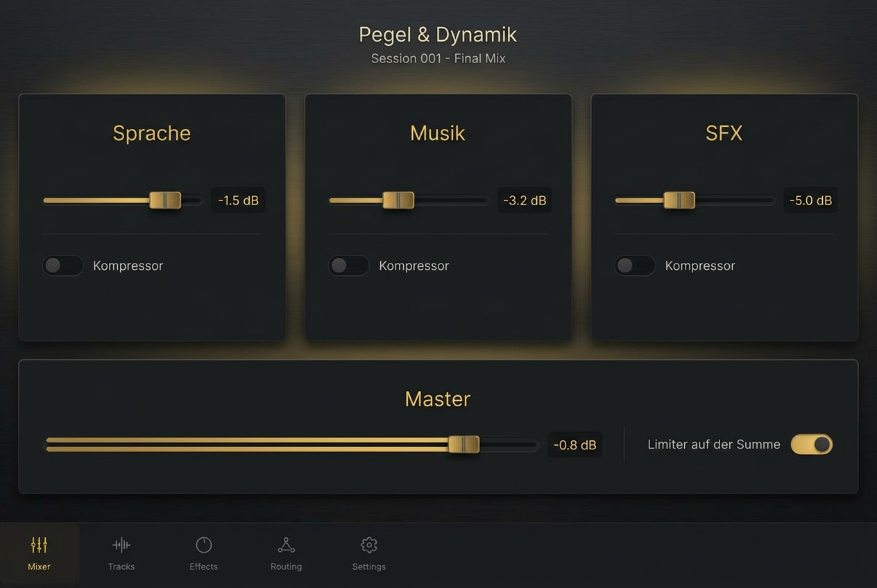Switch to the Effects tab label
The height and width of the screenshot is (588, 877).
pos(204,567)
